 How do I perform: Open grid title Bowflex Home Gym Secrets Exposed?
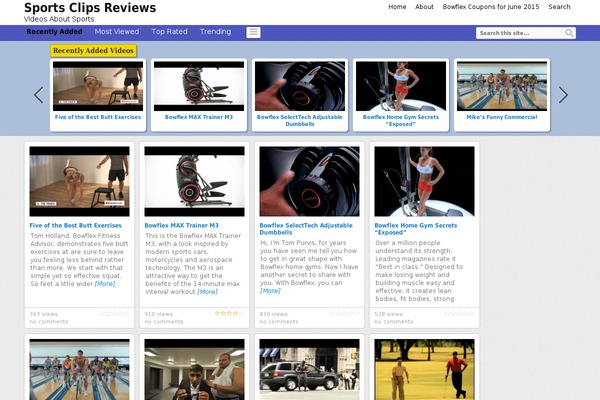[416, 229]
